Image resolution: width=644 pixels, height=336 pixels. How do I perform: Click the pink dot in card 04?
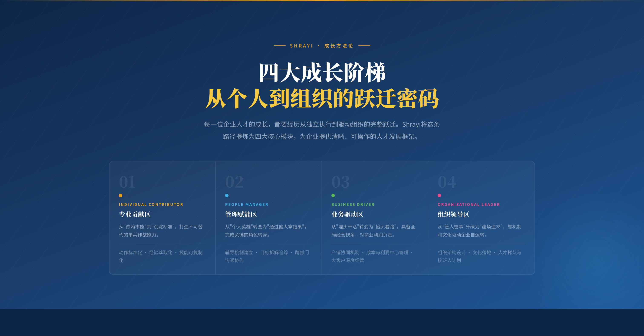click(x=439, y=195)
